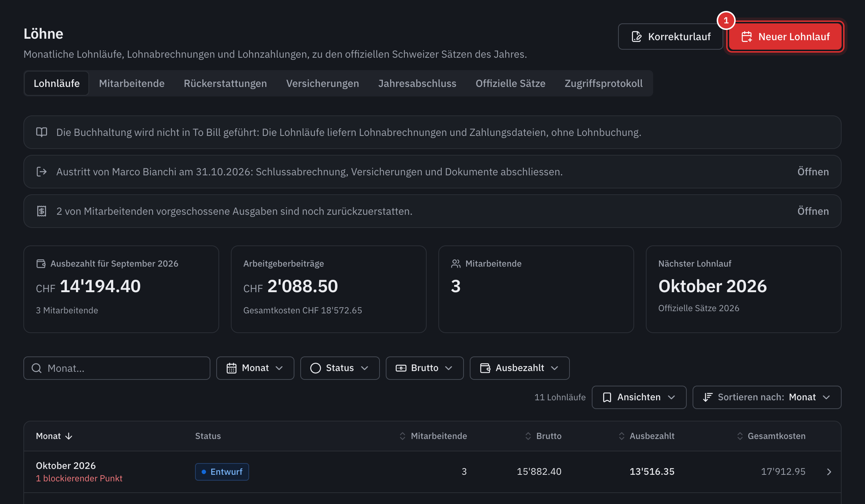View the Offizielle Sätze tab
Image resolution: width=865 pixels, height=504 pixels.
(x=510, y=83)
